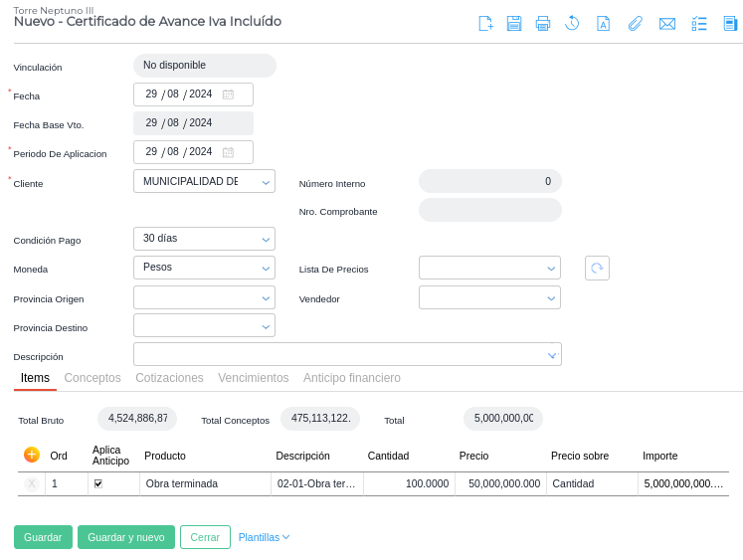
Task: Click the Número Interno field showing 0
Action: [x=490, y=181]
